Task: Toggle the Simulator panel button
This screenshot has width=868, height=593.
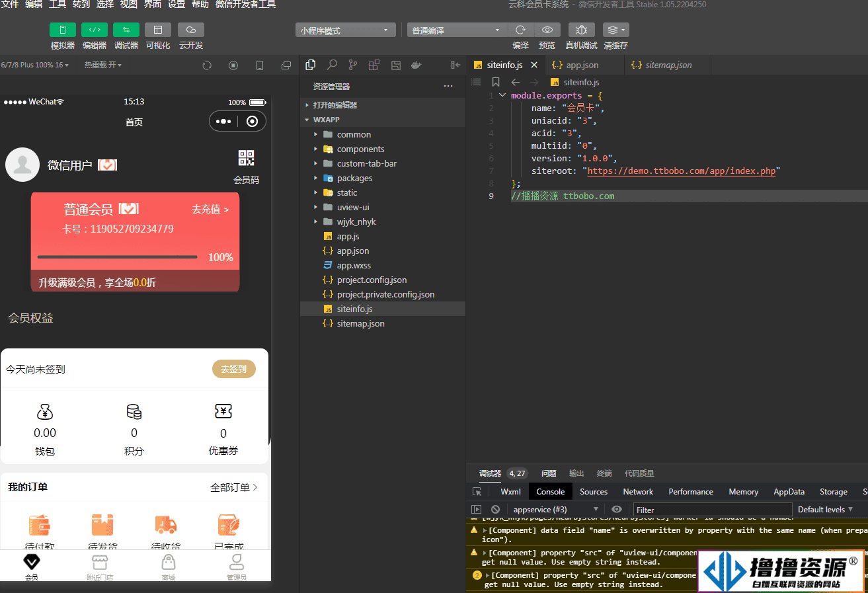Action: 63,30
